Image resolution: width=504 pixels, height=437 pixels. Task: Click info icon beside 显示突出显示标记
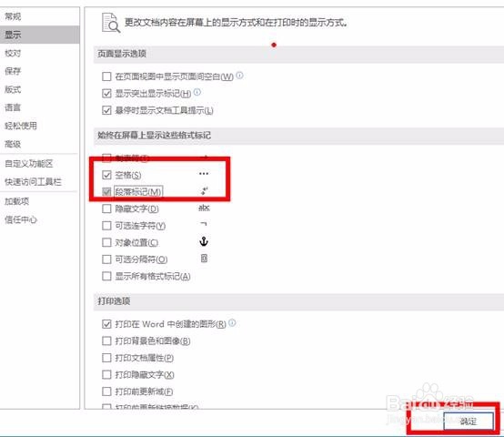click(x=197, y=92)
